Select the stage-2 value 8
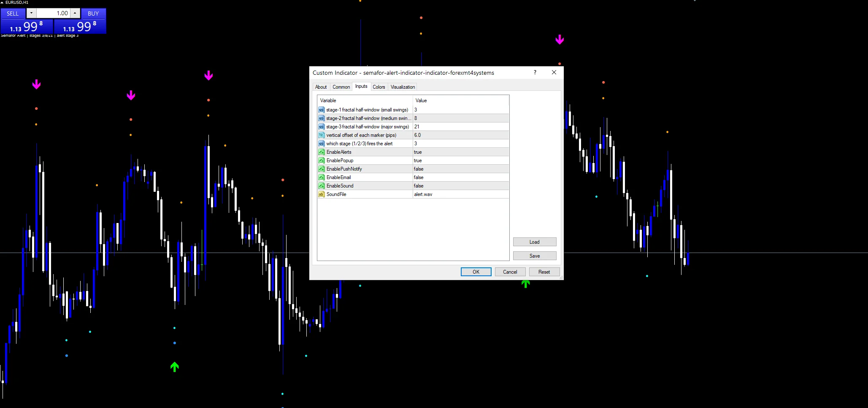Image resolution: width=868 pixels, height=408 pixels. coord(461,118)
